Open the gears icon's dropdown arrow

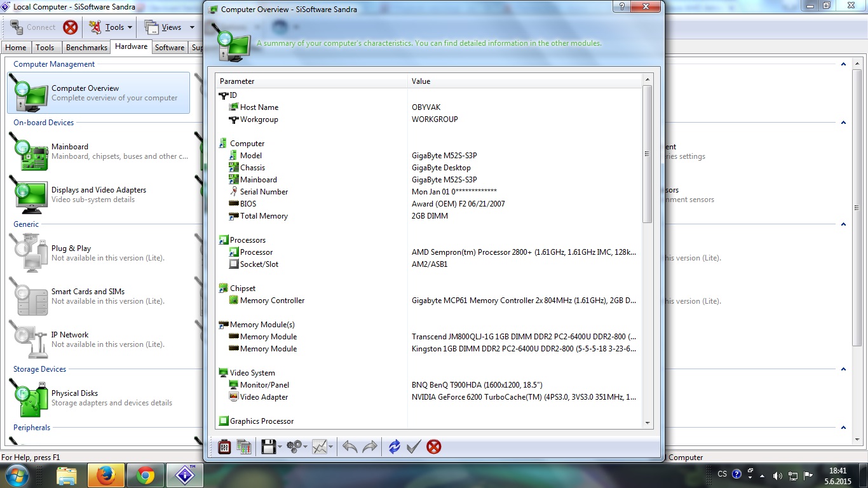tap(305, 447)
